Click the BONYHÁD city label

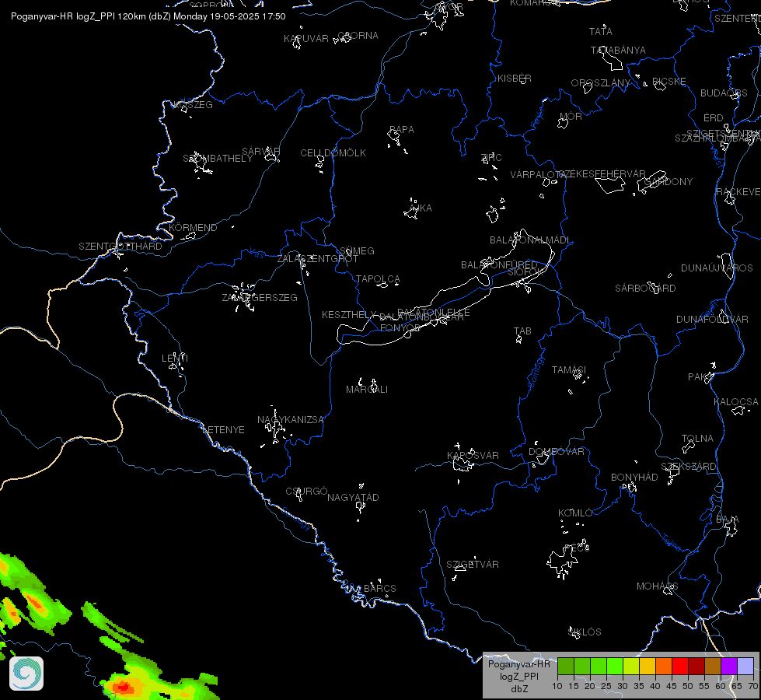tap(634, 478)
